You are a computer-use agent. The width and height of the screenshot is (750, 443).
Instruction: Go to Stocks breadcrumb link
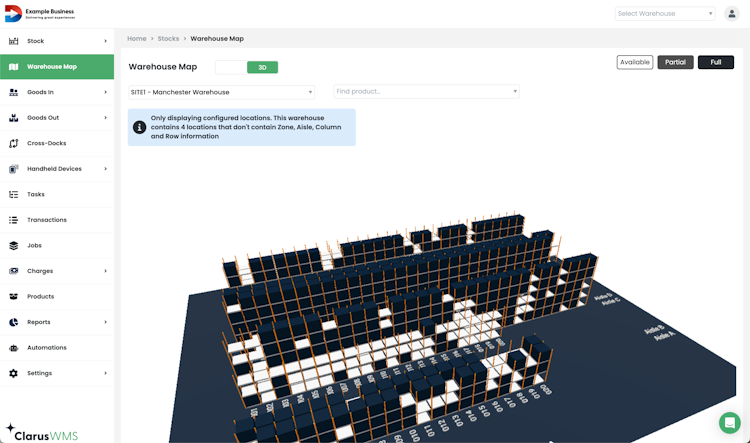(168, 39)
